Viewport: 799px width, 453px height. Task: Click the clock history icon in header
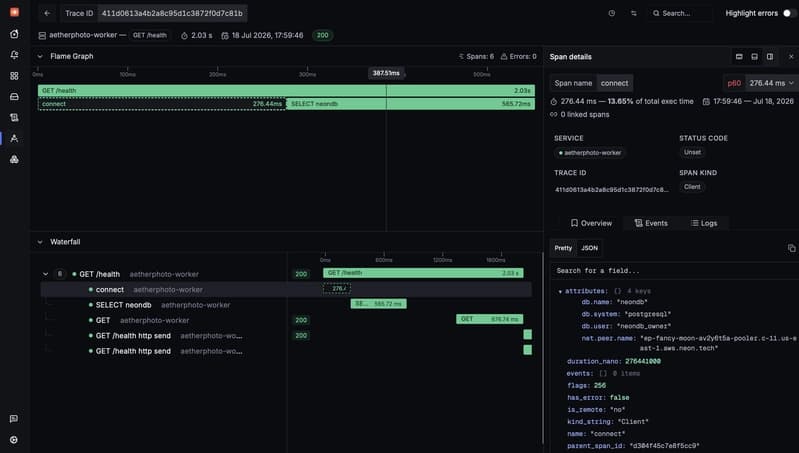[x=611, y=13]
